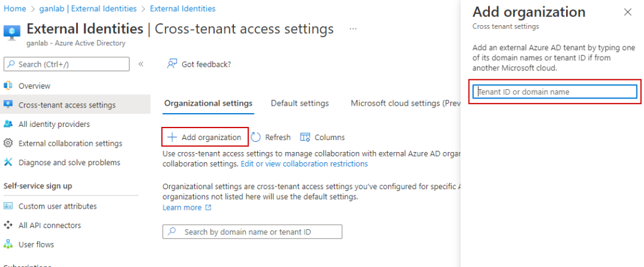Open the ellipsis more options menu
Viewport: 644px width, 267px height.
(353, 29)
